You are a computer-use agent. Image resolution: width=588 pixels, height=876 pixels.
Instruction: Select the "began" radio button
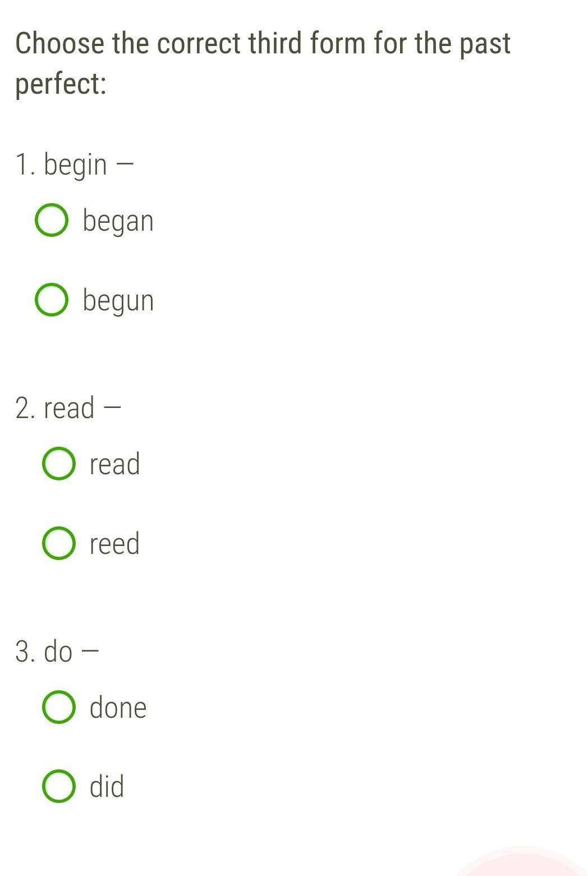click(x=52, y=221)
